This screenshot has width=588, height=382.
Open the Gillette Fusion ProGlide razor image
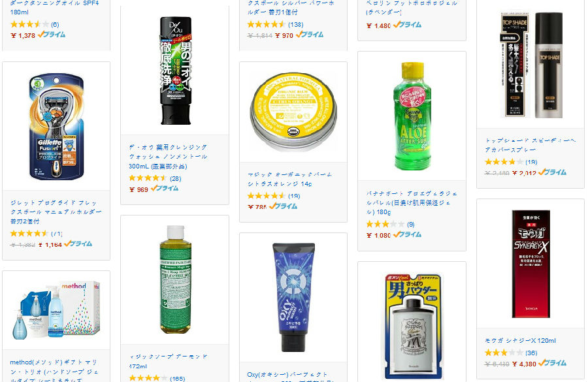point(56,127)
